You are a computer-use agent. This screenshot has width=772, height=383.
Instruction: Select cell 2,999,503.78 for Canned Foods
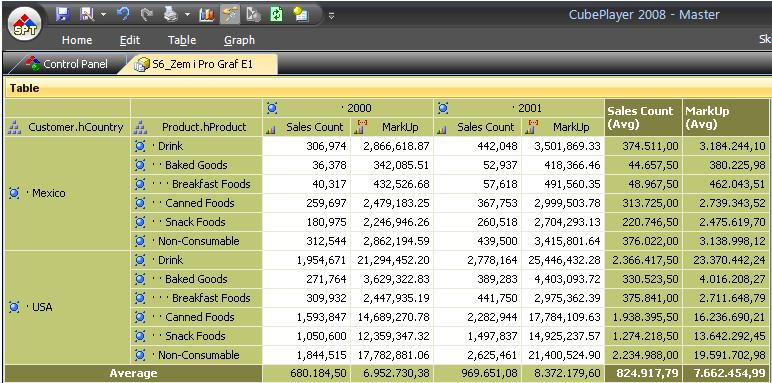(563, 203)
